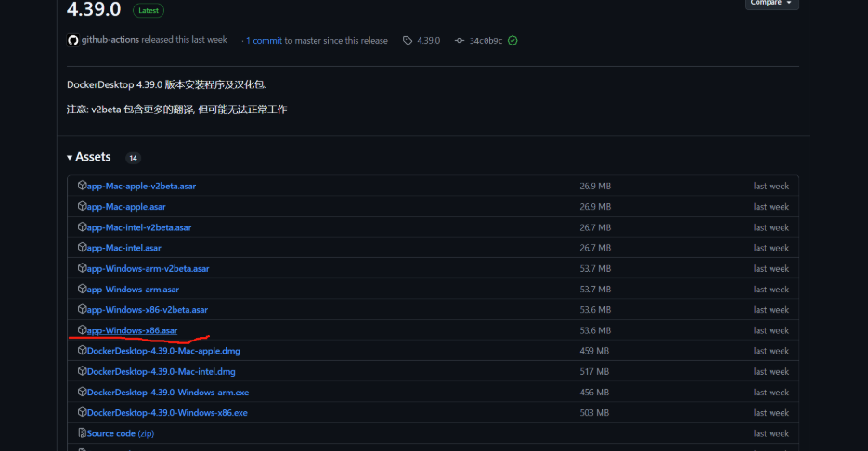
Task: Click last week timestamp of Source code (zip)
Action: coord(771,433)
